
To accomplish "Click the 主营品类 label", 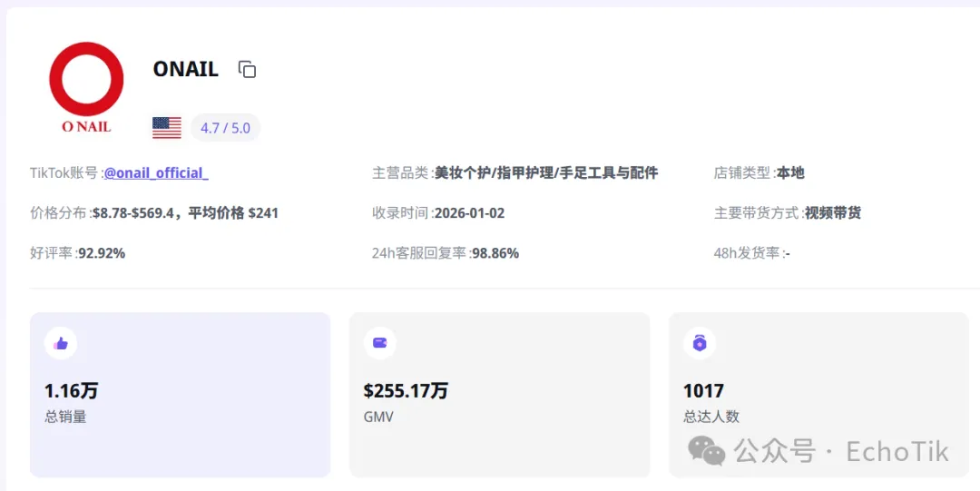I will click(401, 173).
